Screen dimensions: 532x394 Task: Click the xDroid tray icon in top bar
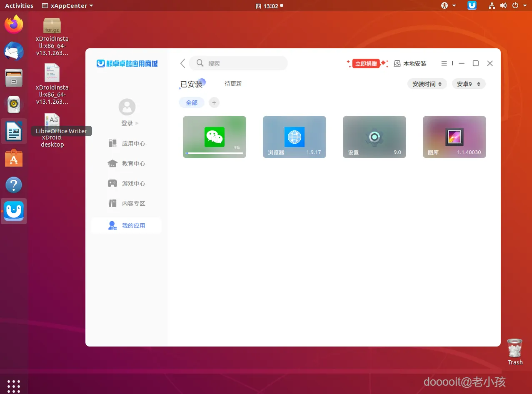tap(472, 5)
